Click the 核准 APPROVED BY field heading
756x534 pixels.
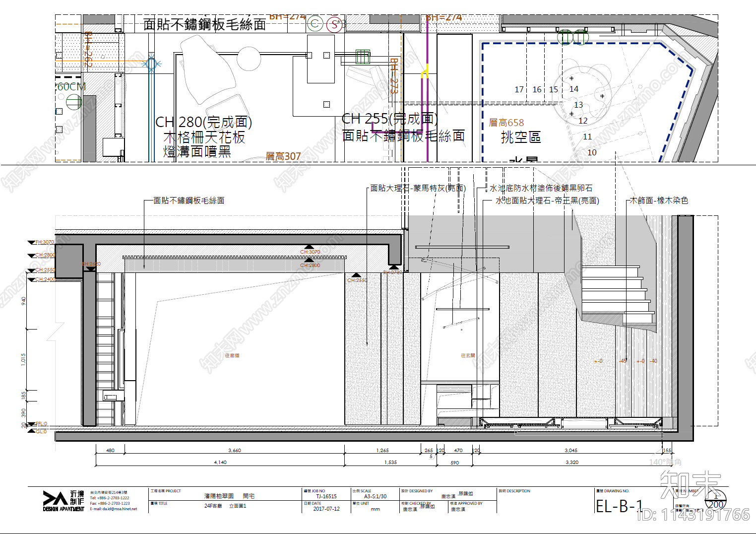466,503
